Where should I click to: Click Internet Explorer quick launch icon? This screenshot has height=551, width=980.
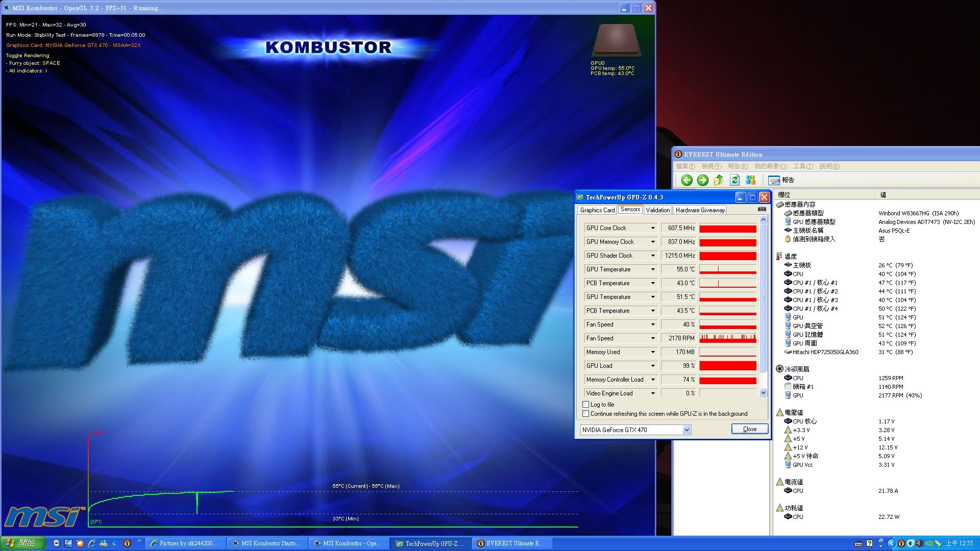92,543
